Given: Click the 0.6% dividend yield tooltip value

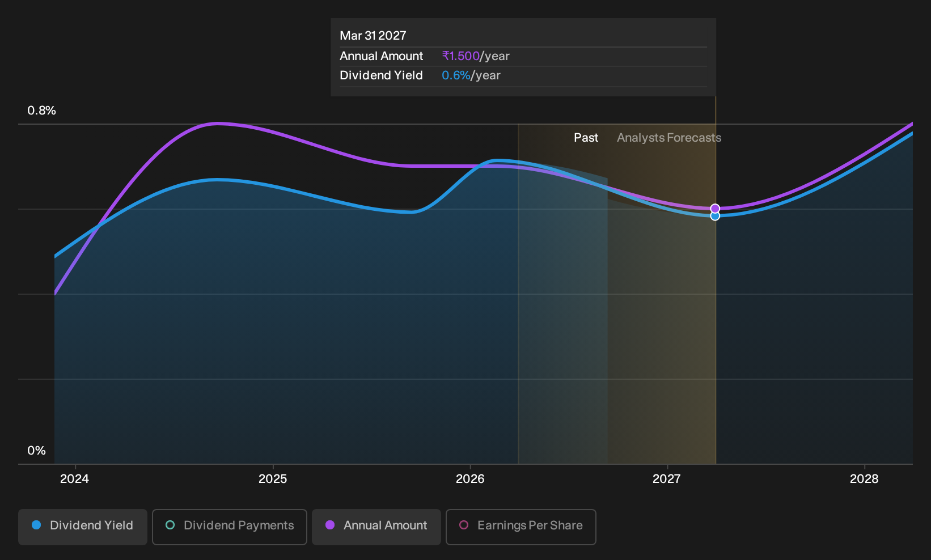Looking at the screenshot, I should coord(456,75).
